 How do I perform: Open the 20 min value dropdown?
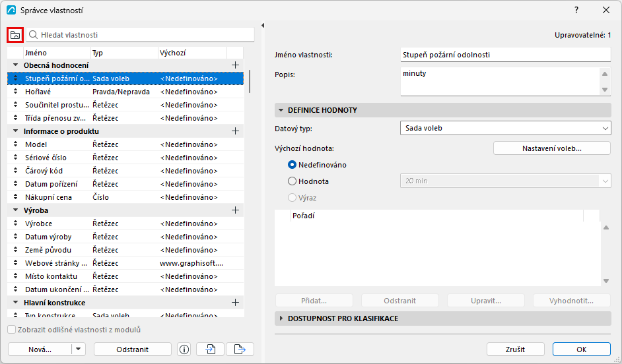tap(505, 181)
